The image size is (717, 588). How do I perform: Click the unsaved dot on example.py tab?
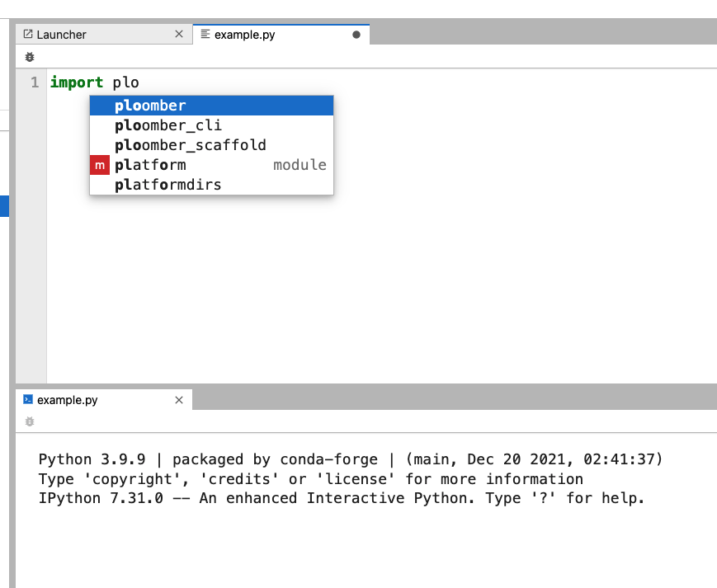[x=356, y=35]
